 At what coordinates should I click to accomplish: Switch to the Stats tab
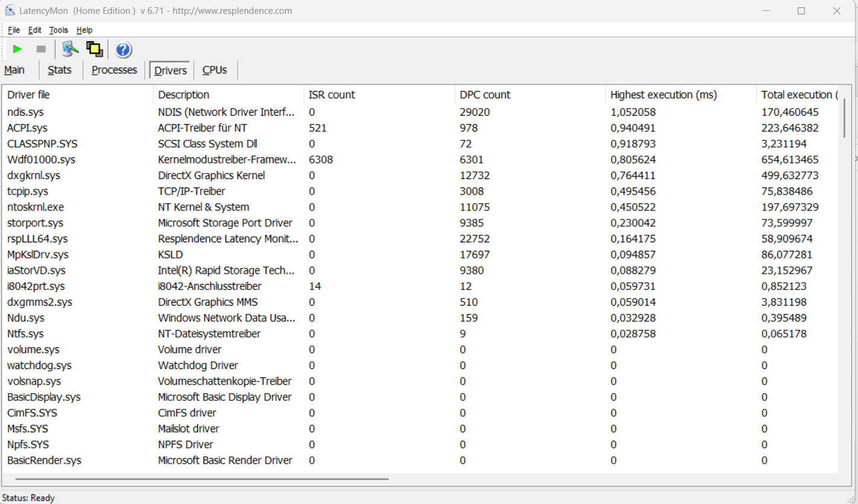[60, 70]
